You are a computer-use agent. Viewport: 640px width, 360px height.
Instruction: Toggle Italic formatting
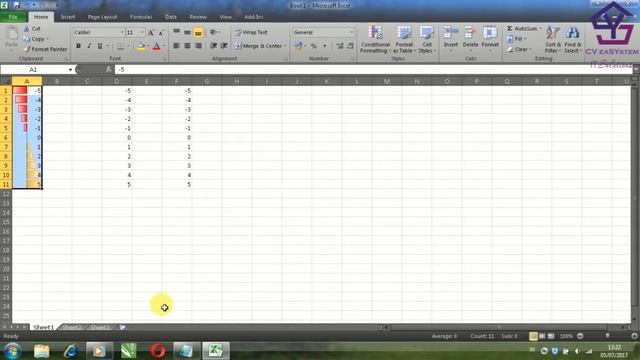[x=89, y=46]
